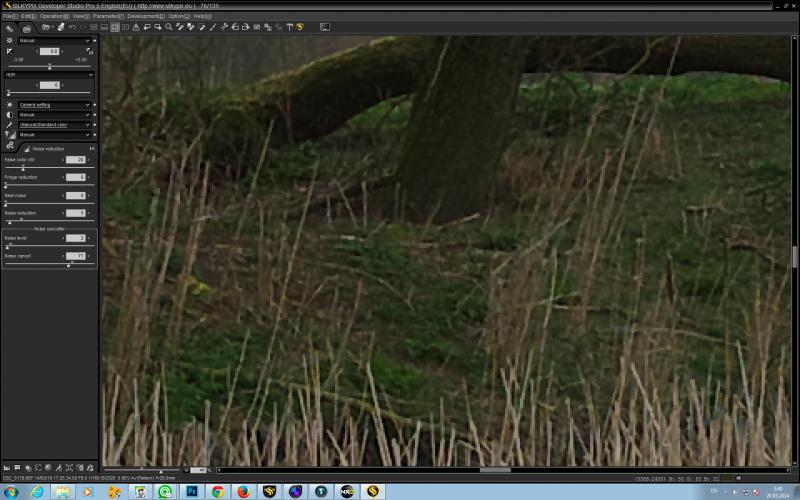Image resolution: width=800 pixels, height=500 pixels.
Task: Open the 'Camera setting' white balance dropdown
Action: point(54,105)
